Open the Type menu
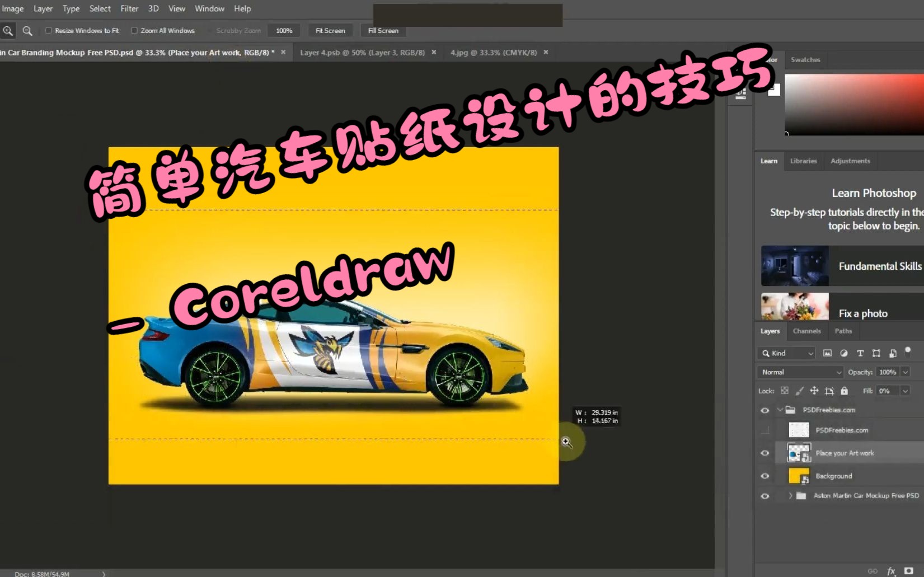This screenshot has width=924, height=577. click(x=71, y=8)
